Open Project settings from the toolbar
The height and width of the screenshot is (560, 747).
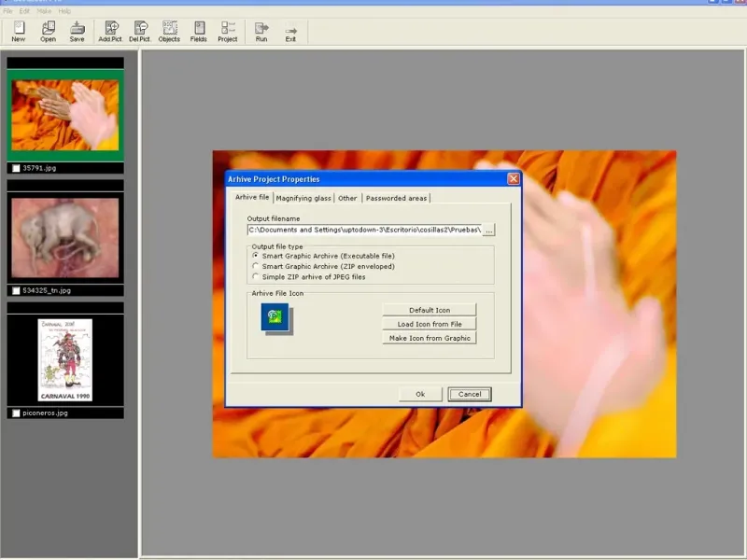click(228, 32)
